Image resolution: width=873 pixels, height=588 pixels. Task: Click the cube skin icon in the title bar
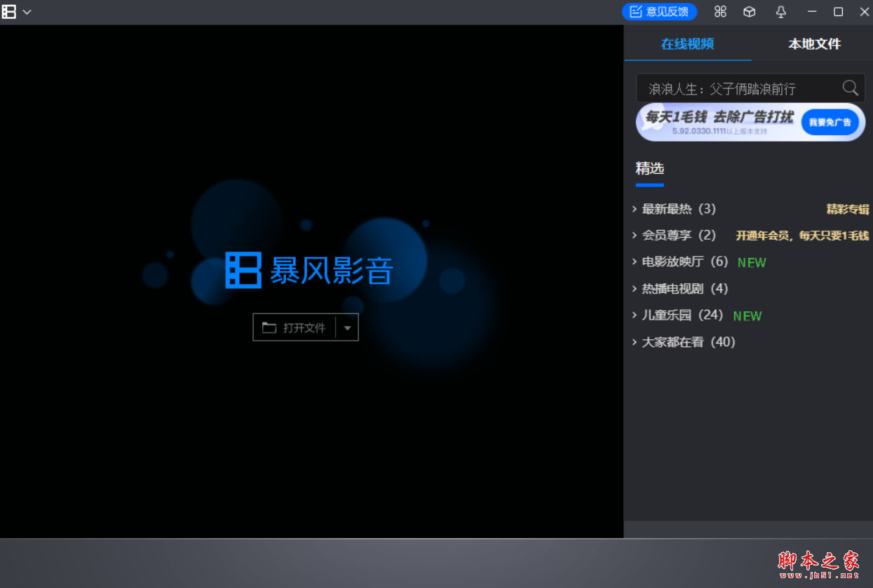[750, 11]
